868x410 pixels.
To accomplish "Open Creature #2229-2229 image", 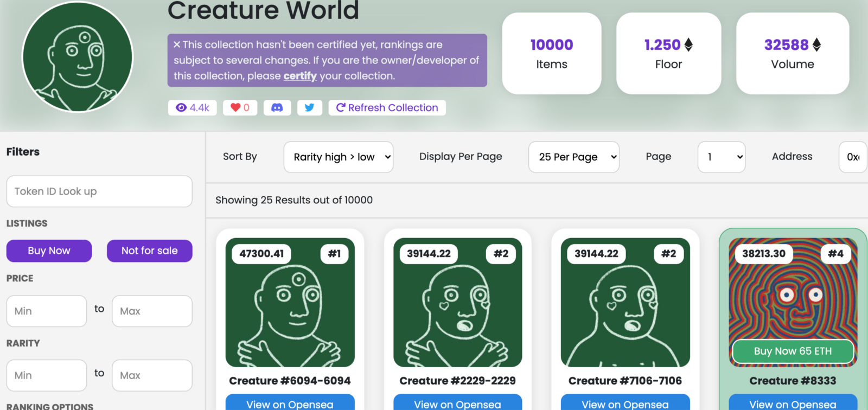I will pyautogui.click(x=458, y=302).
